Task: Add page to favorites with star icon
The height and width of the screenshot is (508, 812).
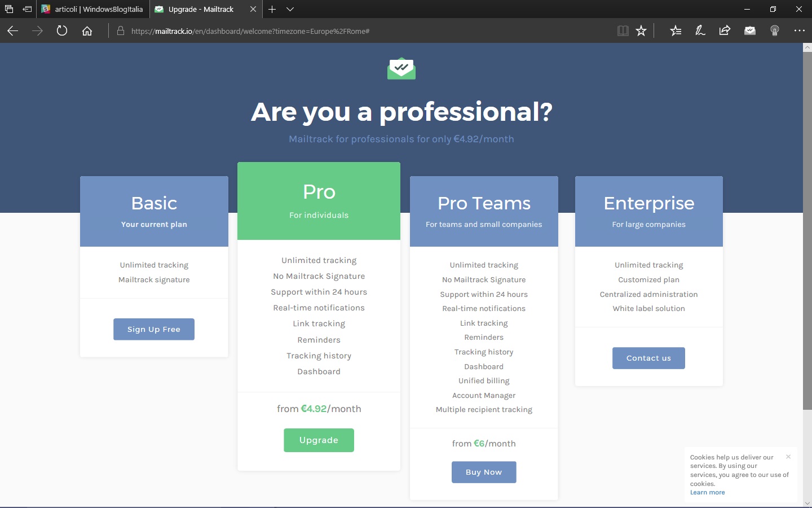Action: [641, 31]
